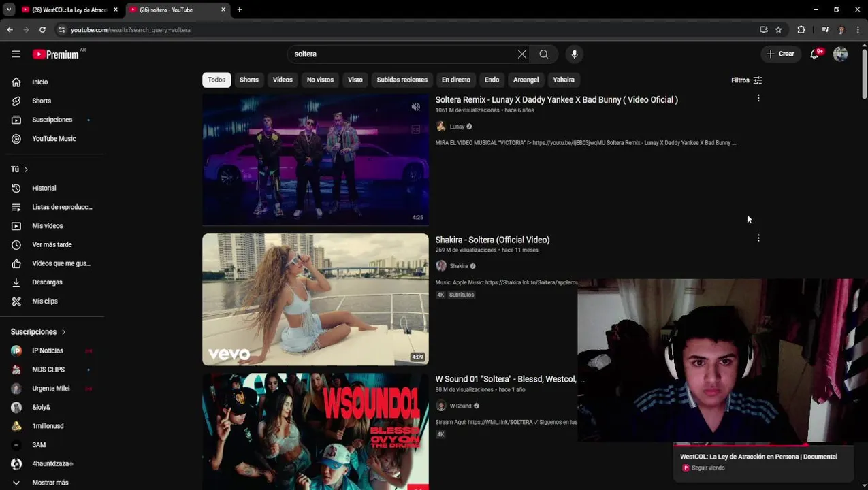Click the magnifier search button
Screen dimensions: 868x490
544,54
